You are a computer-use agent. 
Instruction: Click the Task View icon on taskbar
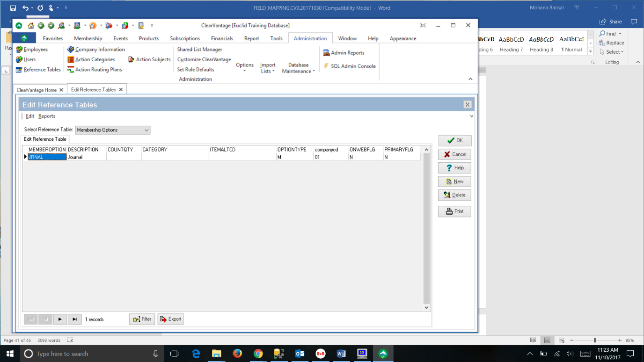(x=175, y=354)
